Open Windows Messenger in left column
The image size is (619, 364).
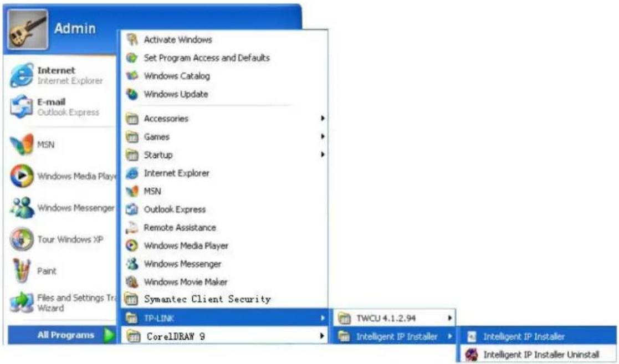63,208
